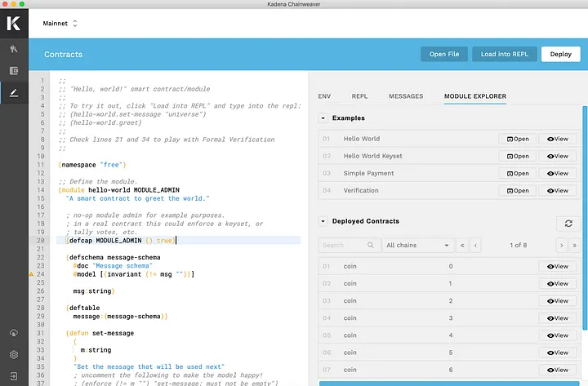This screenshot has width=588, height=386.
Task: View coin contract on chain 0
Action: (558, 267)
